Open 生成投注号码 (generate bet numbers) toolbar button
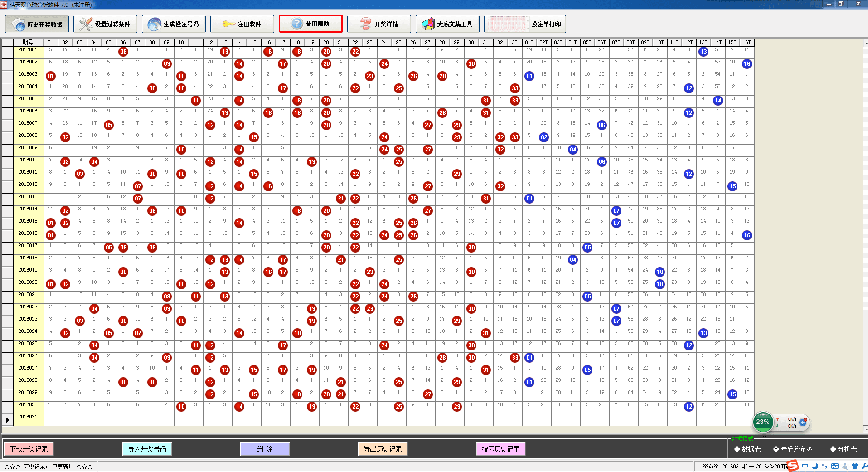Viewport: 868px width, 472px height. pos(174,24)
